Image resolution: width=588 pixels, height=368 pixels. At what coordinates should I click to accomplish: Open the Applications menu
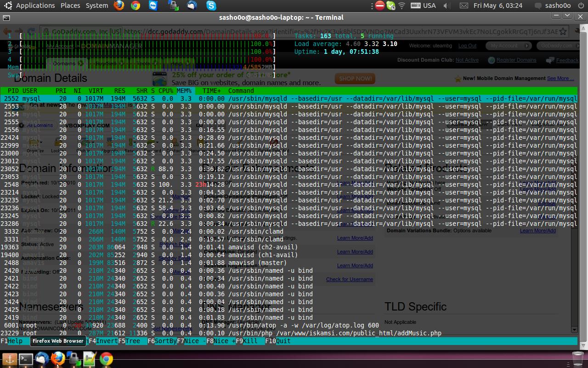[x=35, y=6]
